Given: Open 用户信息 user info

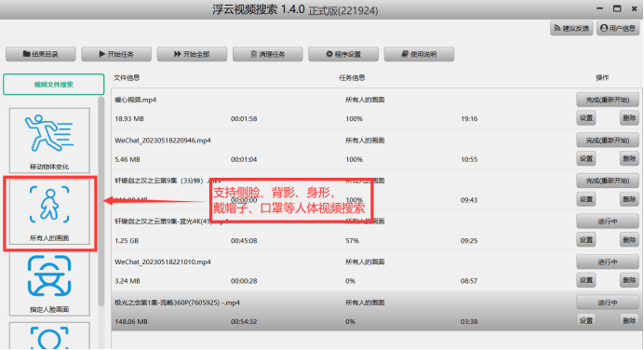Looking at the screenshot, I should 618,28.
